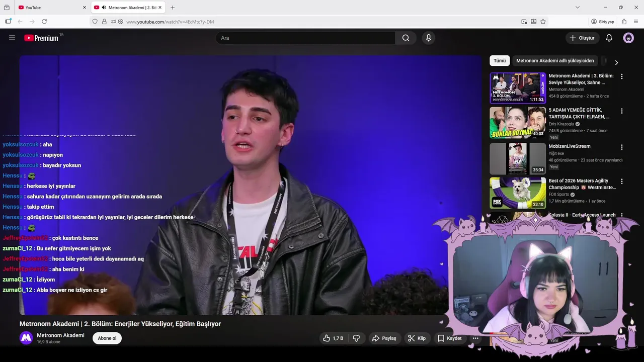
Task: Go back in browser history
Action: (x=20, y=22)
